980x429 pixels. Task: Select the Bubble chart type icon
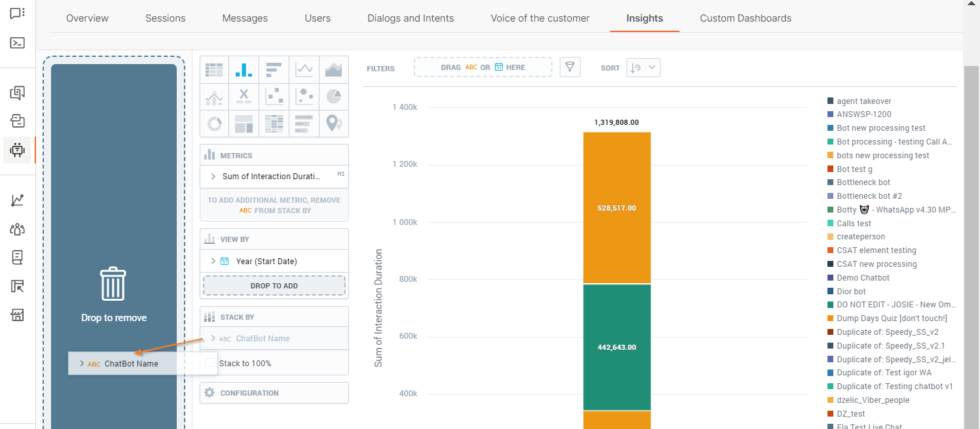304,97
